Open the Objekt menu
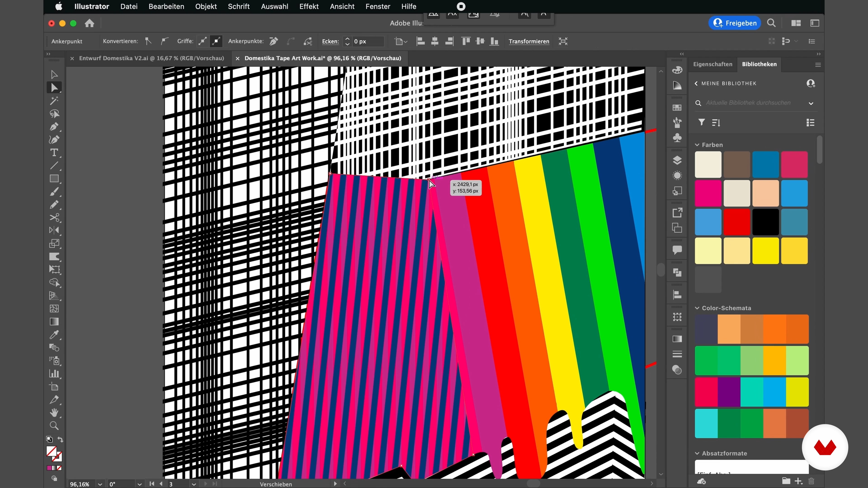Screen dimensions: 868x488 pos(206,6)
